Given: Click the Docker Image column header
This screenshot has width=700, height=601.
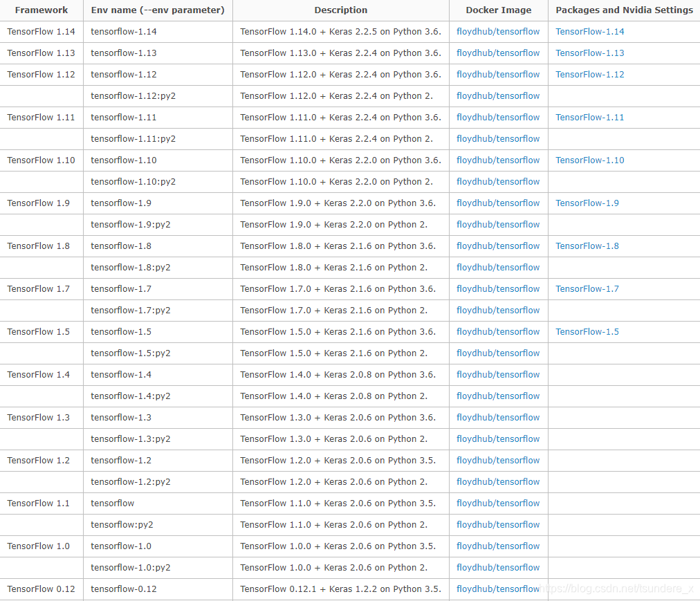Looking at the screenshot, I should 498,10.
